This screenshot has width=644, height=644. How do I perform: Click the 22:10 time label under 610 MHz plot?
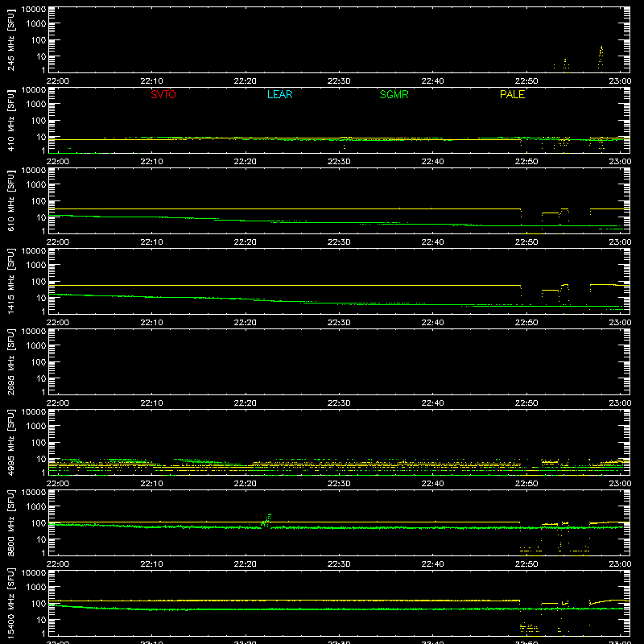click(x=151, y=242)
